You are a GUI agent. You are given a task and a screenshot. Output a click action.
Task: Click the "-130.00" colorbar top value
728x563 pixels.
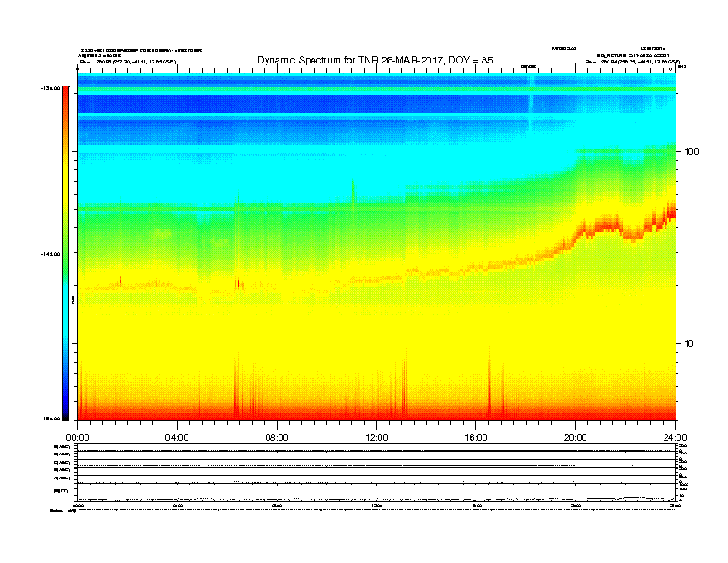point(51,88)
